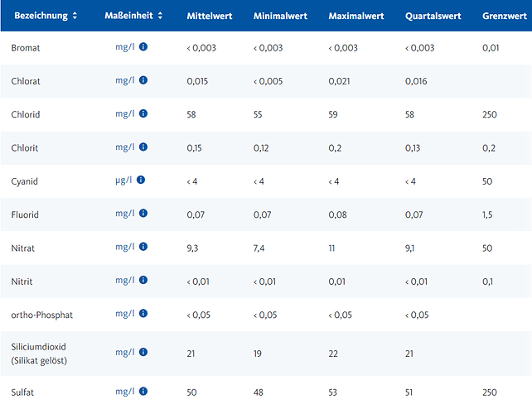Show info icon for Fluorid unit

click(x=143, y=214)
